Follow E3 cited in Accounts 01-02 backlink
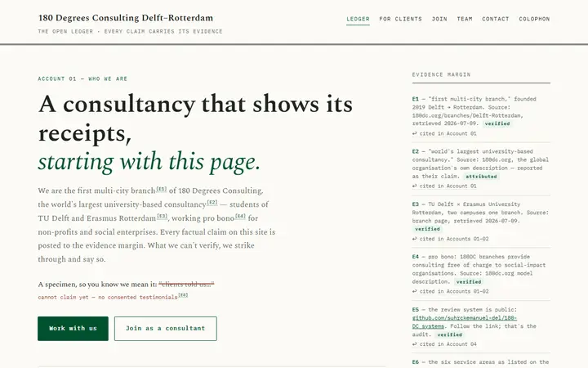This screenshot has height=368, width=588. [x=450, y=239]
